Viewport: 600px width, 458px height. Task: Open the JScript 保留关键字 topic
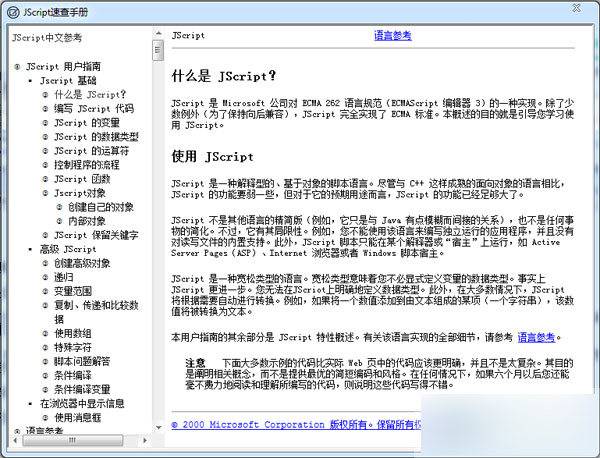coord(96,235)
